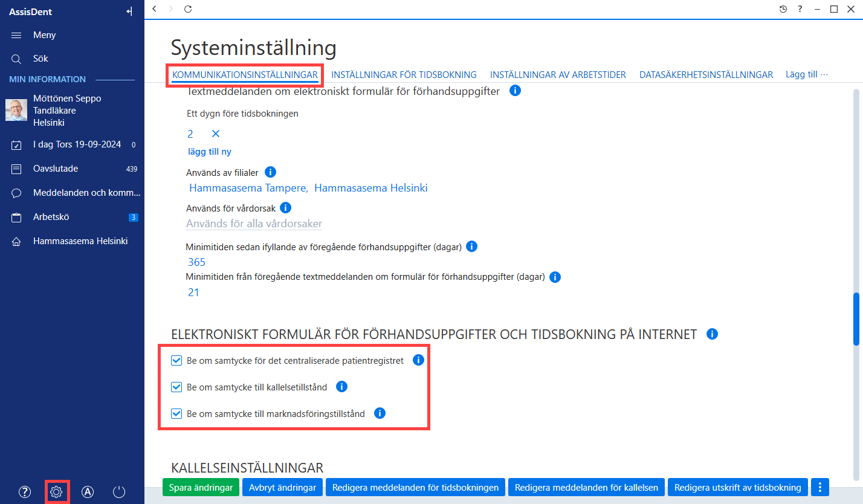Click Avbryt ändringar button
The width and height of the screenshot is (863, 504).
(283, 487)
